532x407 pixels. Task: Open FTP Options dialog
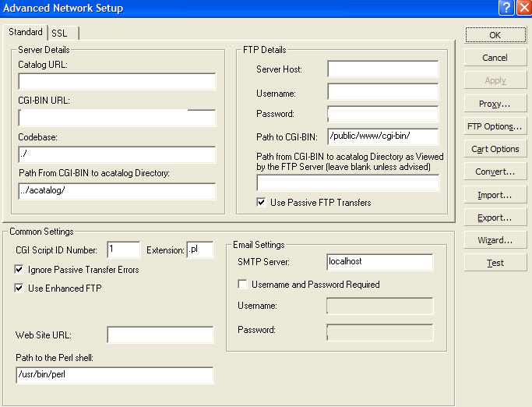(x=495, y=126)
